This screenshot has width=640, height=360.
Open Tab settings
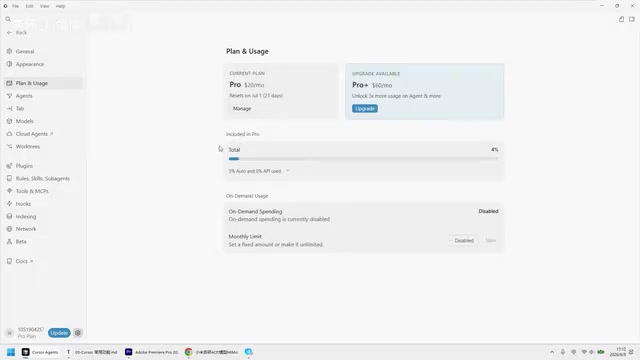[x=20, y=109]
